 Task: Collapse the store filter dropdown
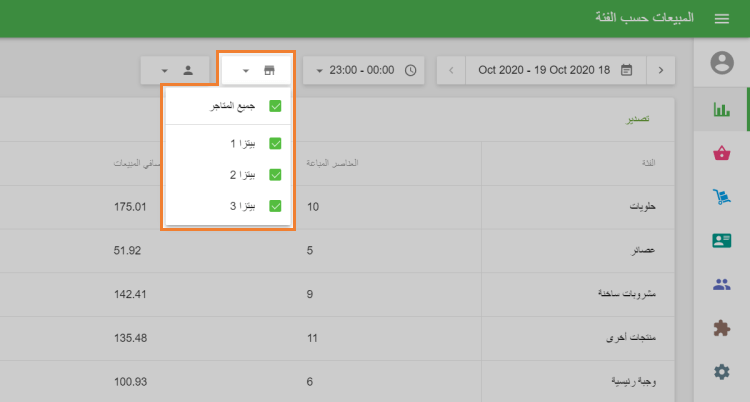257,70
